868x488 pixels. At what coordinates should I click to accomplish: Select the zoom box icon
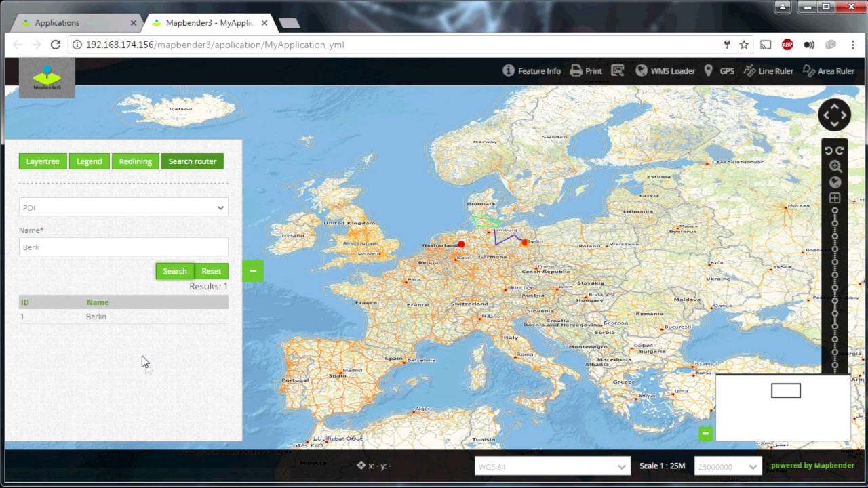point(835,198)
